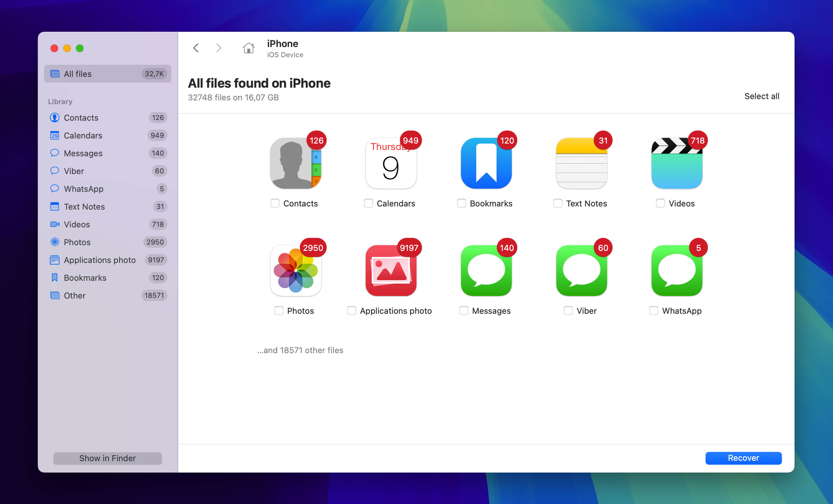This screenshot has width=833, height=504.
Task: Click the "Library" section header
Action: (x=60, y=102)
